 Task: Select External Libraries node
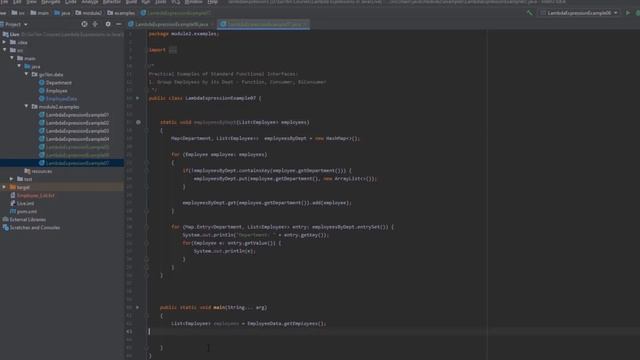pyautogui.click(x=28, y=220)
